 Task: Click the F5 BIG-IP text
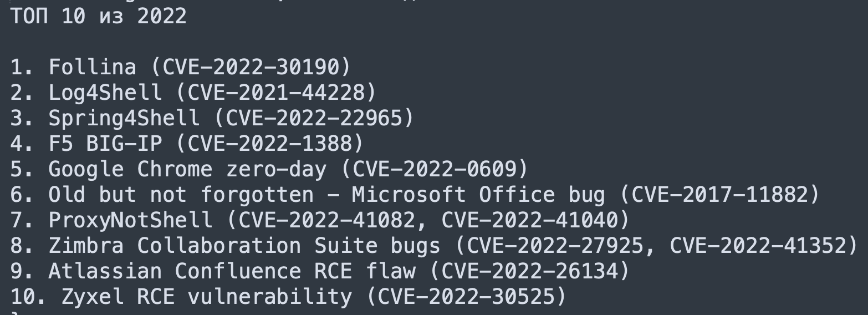click(x=105, y=144)
